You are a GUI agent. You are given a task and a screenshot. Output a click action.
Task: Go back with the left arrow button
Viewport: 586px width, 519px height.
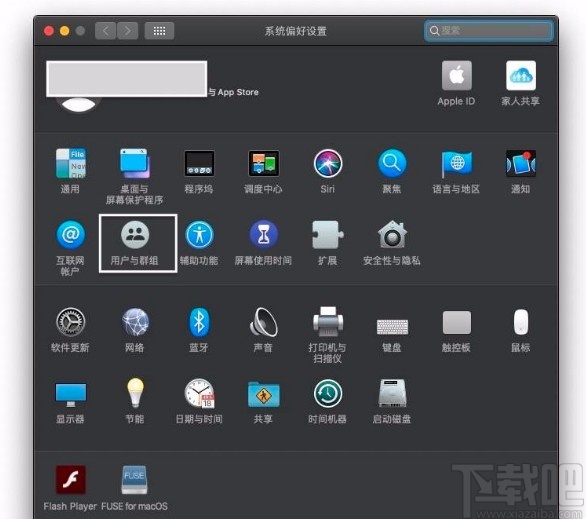tap(105, 31)
